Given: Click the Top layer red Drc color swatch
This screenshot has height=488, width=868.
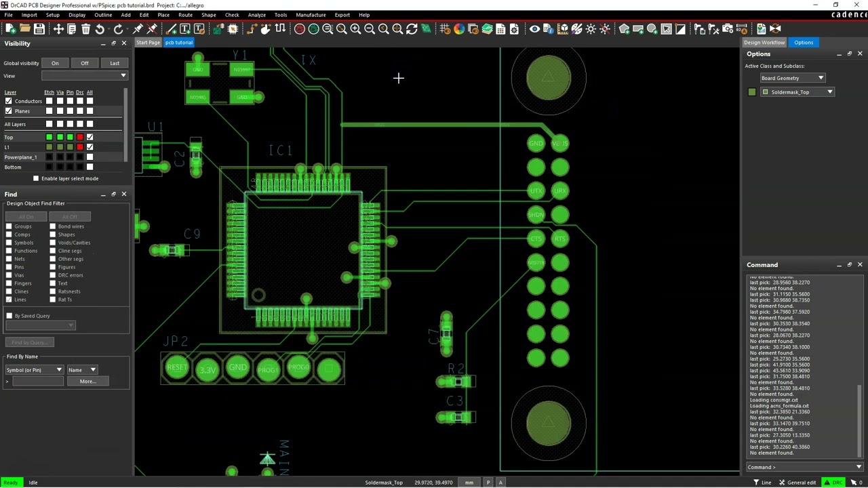Looking at the screenshot, I should pyautogui.click(x=80, y=138).
